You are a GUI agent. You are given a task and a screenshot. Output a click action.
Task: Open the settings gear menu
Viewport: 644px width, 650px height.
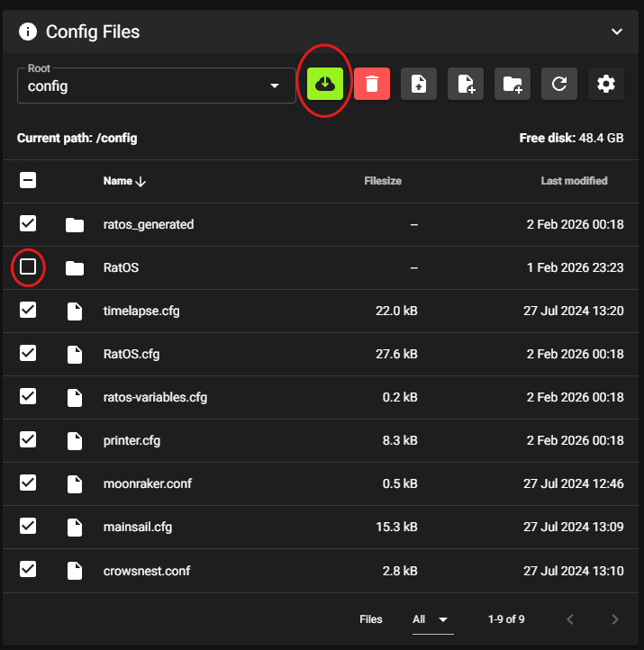coord(606,84)
